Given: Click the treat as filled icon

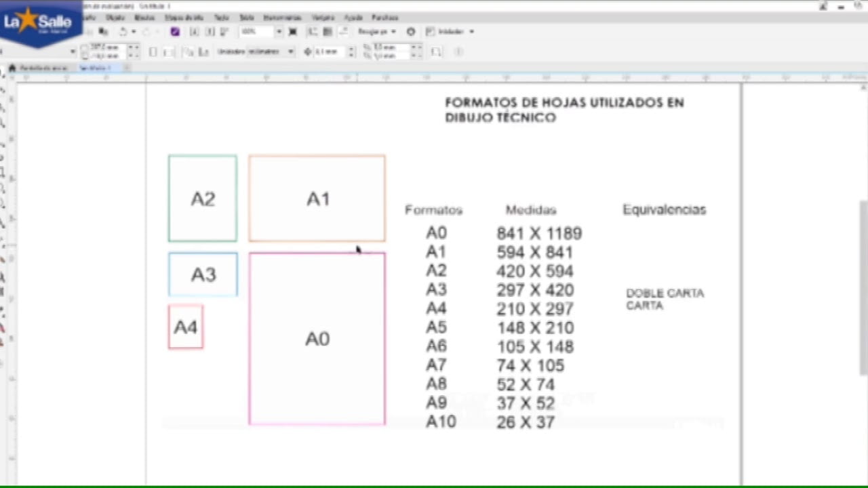Looking at the screenshot, I should click(436, 52).
